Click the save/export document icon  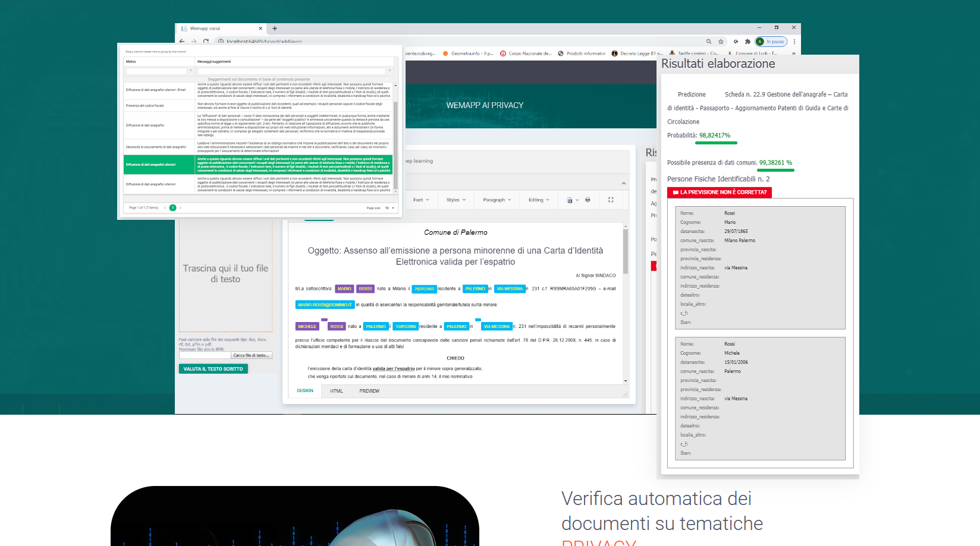coord(569,200)
